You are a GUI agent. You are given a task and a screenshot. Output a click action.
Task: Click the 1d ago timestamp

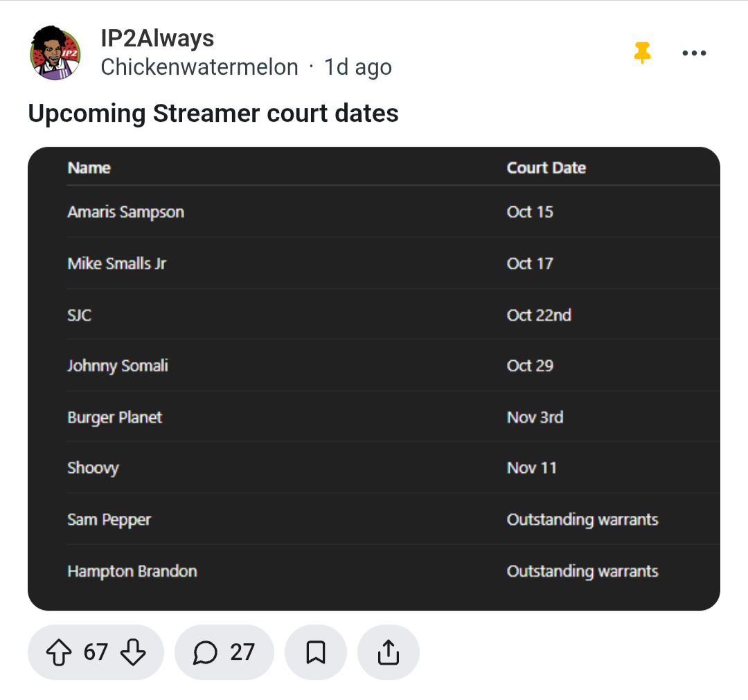click(358, 67)
